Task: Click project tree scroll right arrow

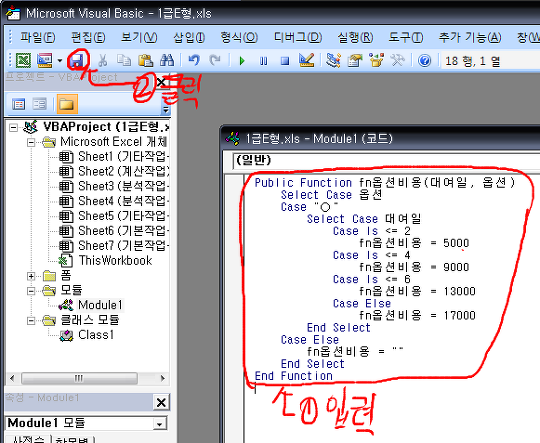Action: pyautogui.click(x=163, y=378)
